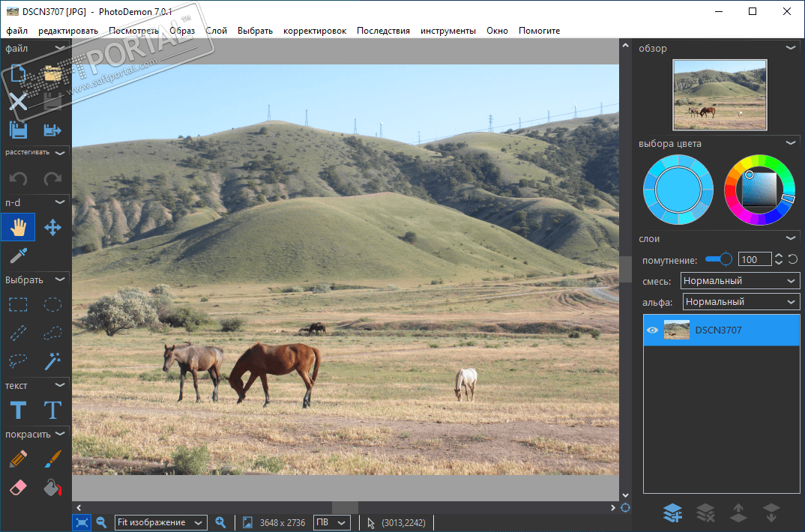Open the 'смесь' blend mode dropdown

click(x=740, y=281)
